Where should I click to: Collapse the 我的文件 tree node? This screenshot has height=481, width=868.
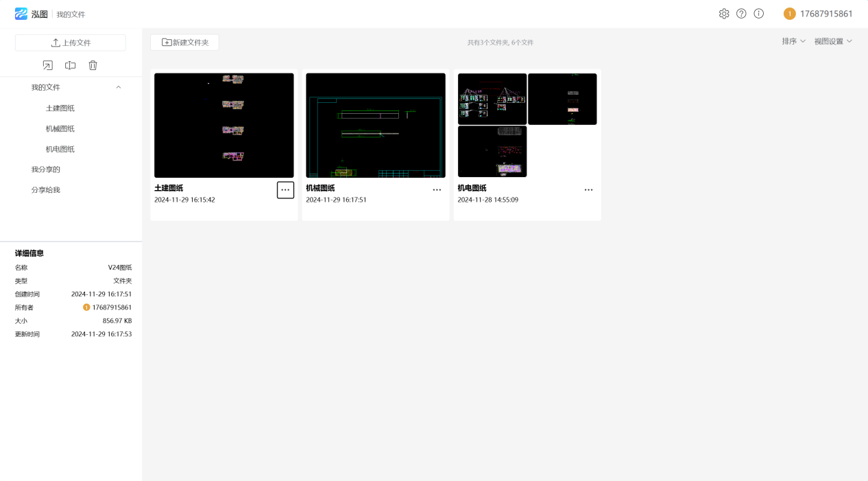[119, 87]
